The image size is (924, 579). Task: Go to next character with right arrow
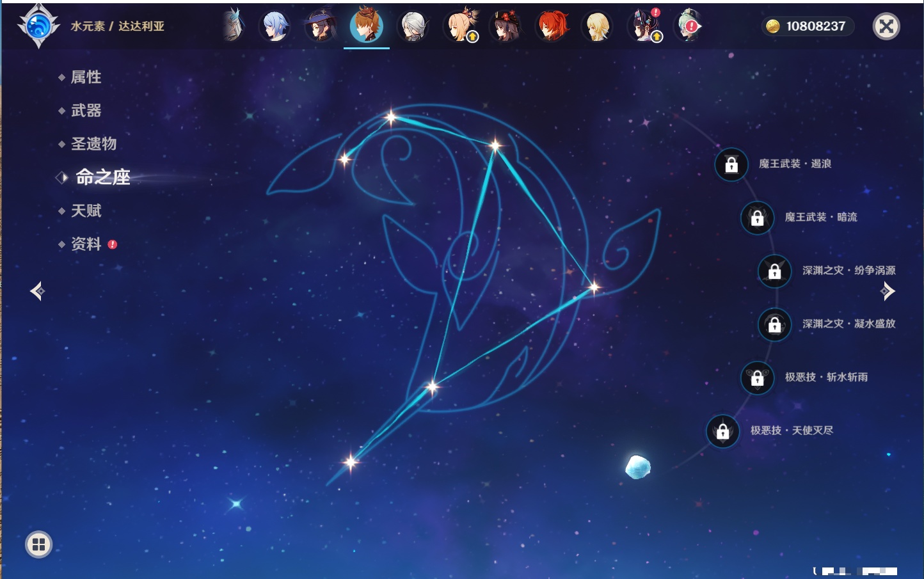coord(888,291)
